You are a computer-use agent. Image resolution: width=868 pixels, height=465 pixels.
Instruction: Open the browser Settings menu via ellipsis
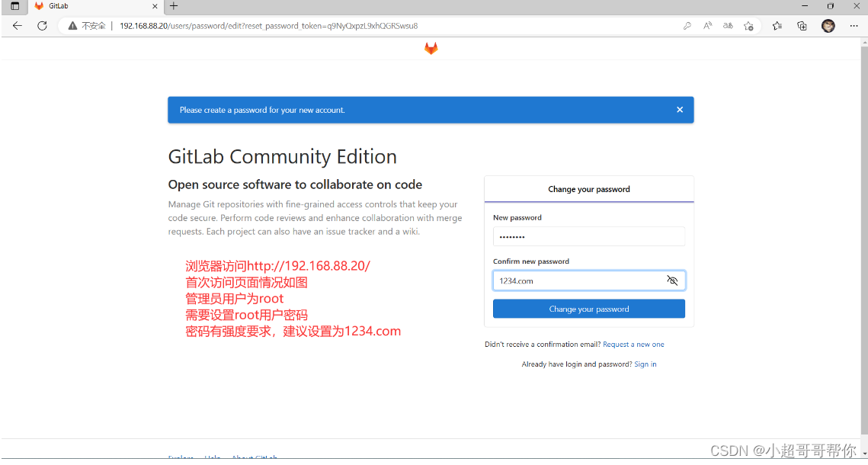pos(854,25)
